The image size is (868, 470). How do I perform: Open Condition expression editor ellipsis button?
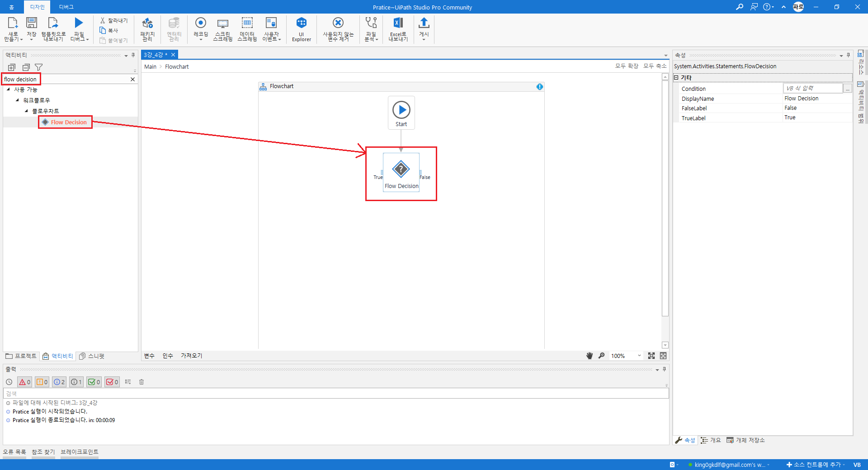(x=848, y=89)
